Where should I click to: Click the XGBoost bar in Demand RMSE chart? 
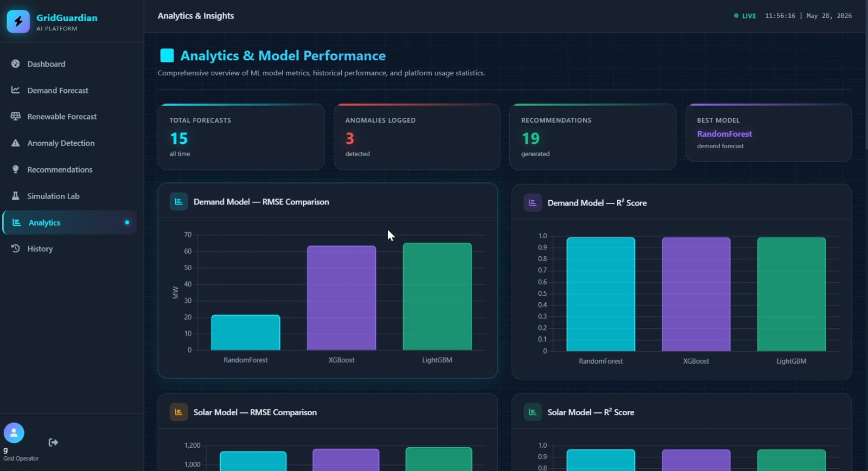click(341, 298)
